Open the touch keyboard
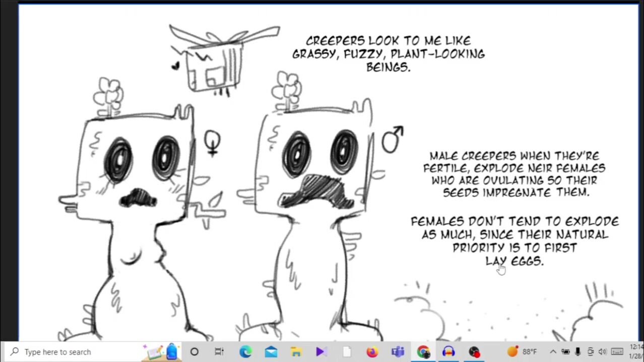Screen dimensions: 644x362 click(617, 352)
